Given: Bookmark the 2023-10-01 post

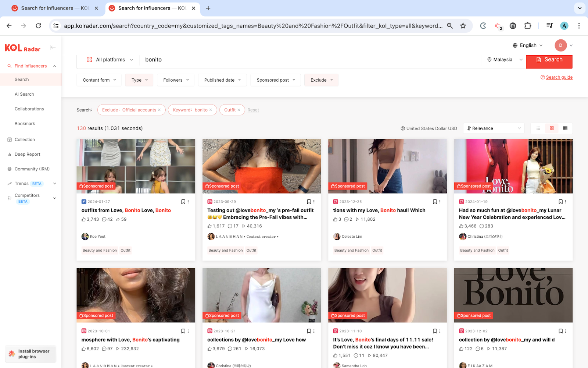Looking at the screenshot, I should point(183,331).
